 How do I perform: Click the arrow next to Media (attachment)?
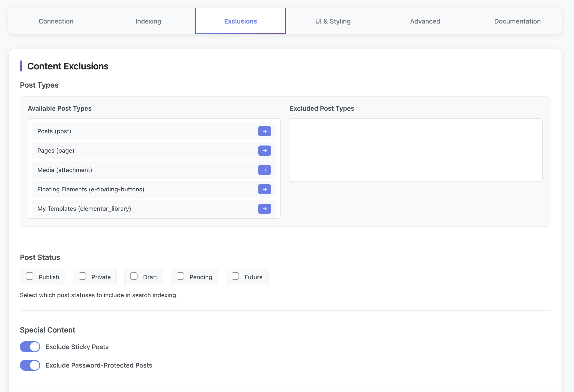point(264,170)
